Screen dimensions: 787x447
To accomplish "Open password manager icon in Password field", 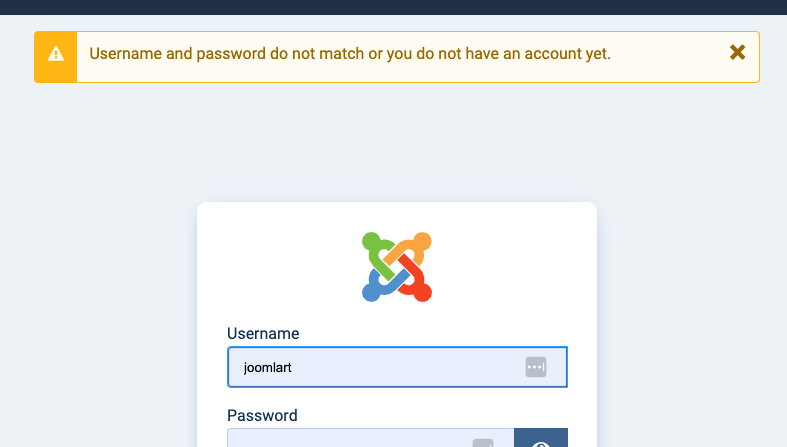I will [483, 443].
